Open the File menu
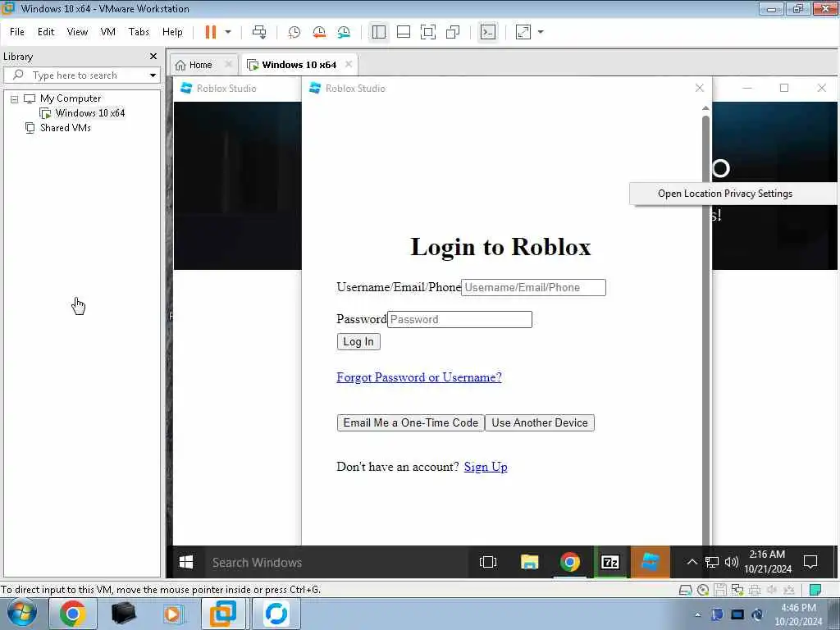This screenshot has height=630, width=840. click(x=17, y=32)
